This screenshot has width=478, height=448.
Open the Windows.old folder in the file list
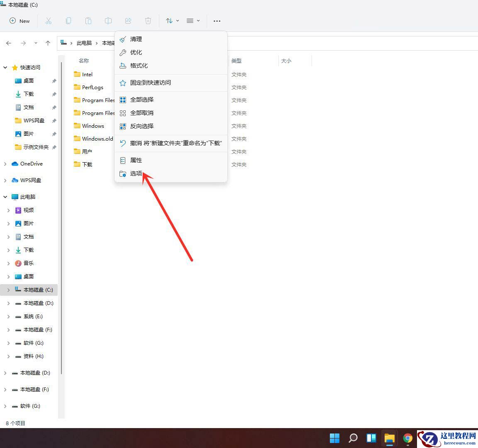pyautogui.click(x=96, y=139)
